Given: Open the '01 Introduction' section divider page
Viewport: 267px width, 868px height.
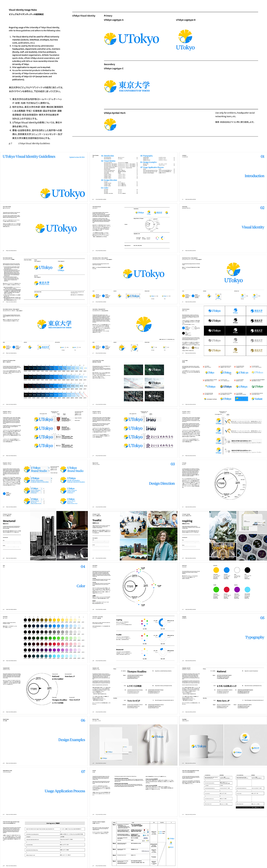Looking at the screenshot, I should [223, 177].
